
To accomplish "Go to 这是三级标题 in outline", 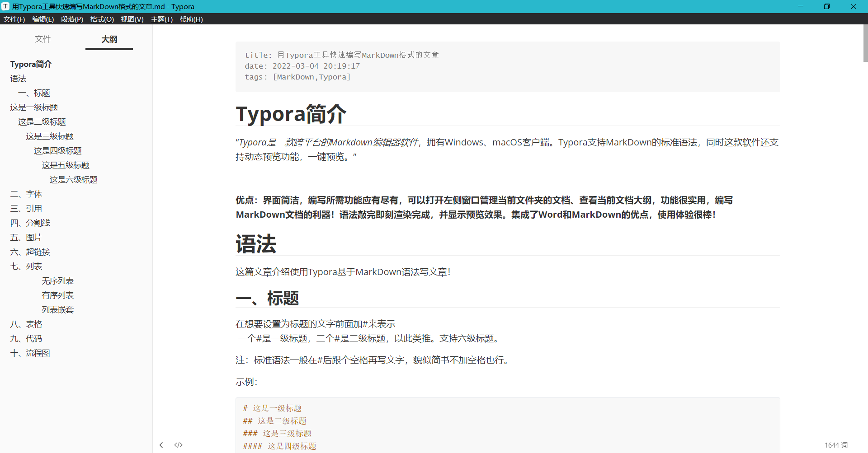I will 50,136.
